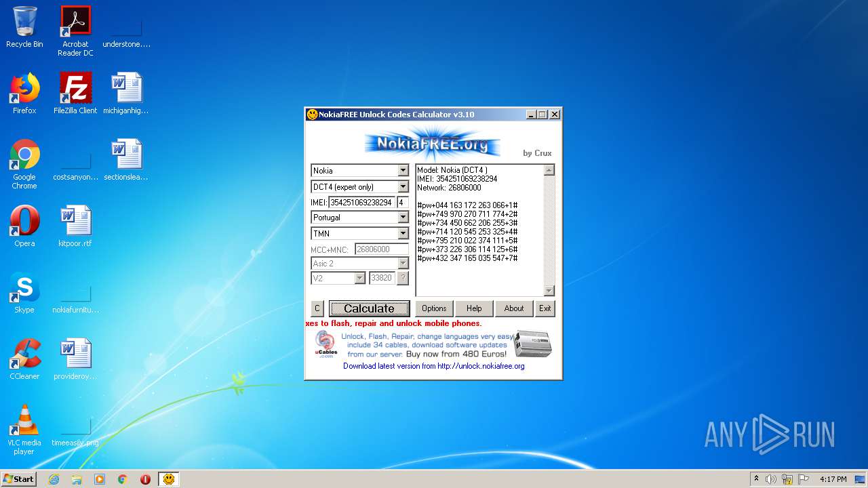Screen dimensions: 868x488
Task: Expand the Nokia brand dropdown
Action: pyautogui.click(x=403, y=171)
